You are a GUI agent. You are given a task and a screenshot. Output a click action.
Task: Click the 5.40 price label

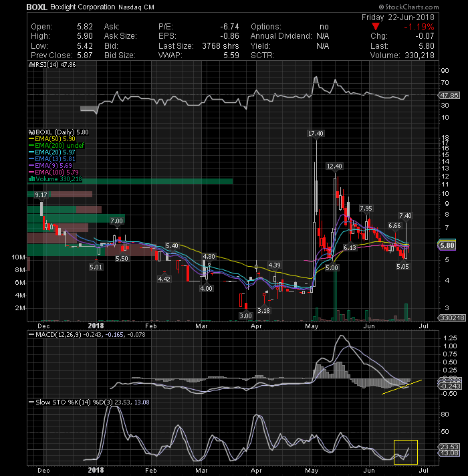click(172, 245)
